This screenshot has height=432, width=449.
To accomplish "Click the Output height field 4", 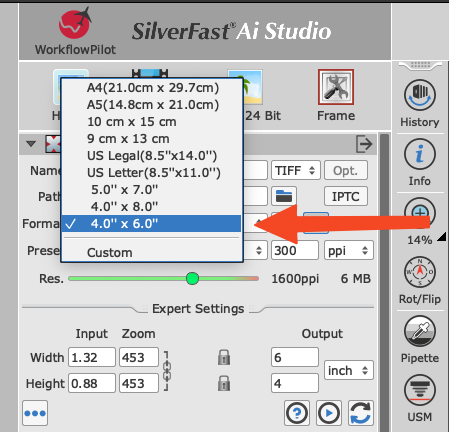I will (295, 383).
